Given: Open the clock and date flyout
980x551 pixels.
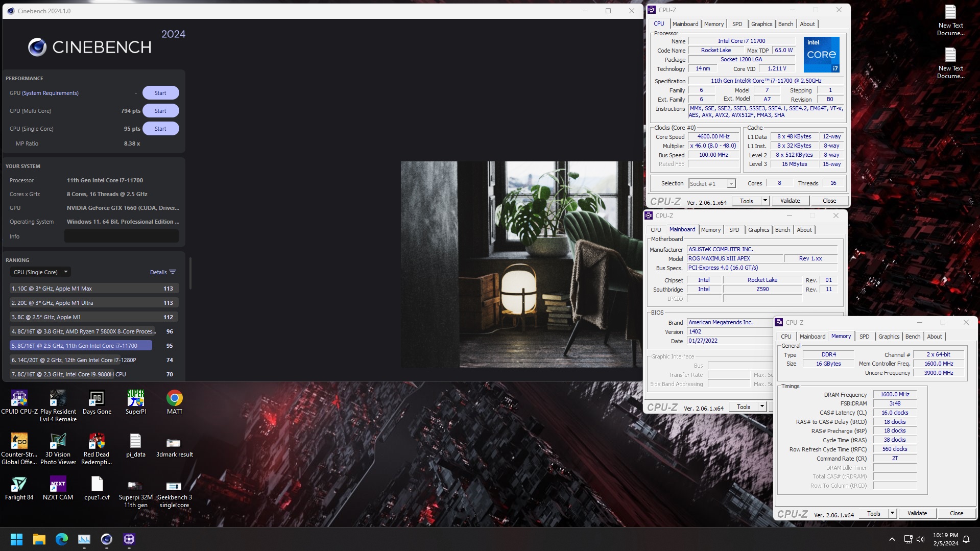Looking at the screenshot, I should click(945, 539).
